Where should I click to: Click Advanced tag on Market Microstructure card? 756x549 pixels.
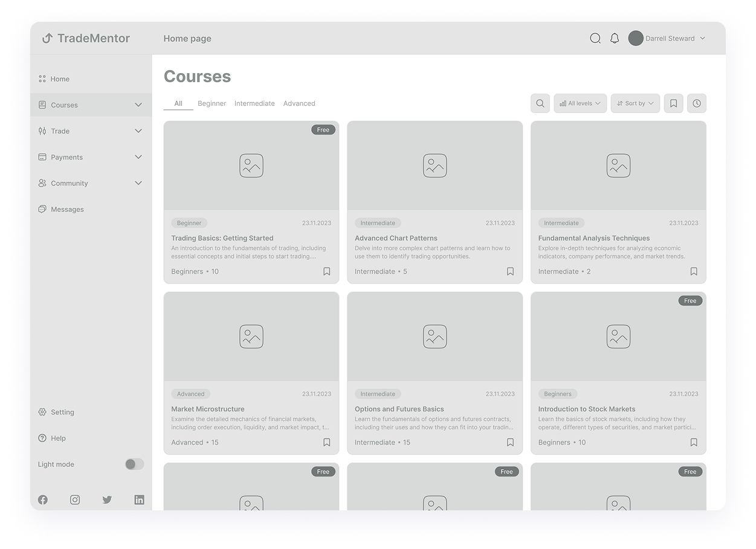click(191, 394)
